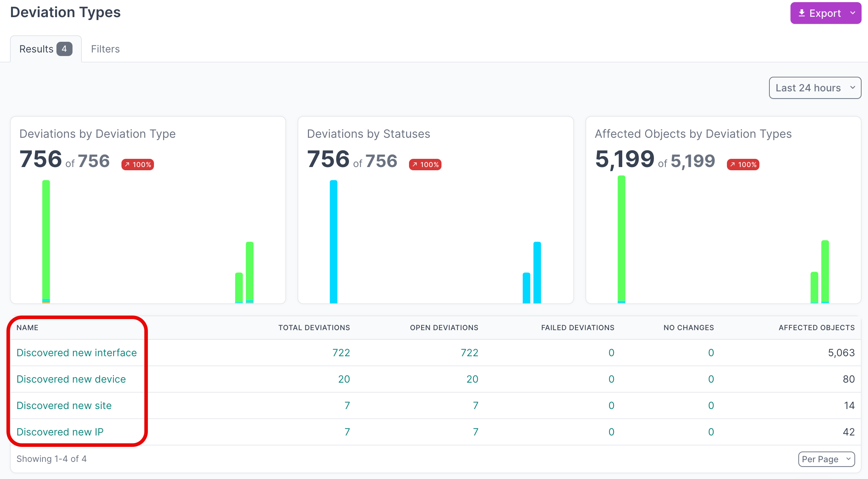Click 722 total deviations value
The image size is (868, 479).
[341, 353]
